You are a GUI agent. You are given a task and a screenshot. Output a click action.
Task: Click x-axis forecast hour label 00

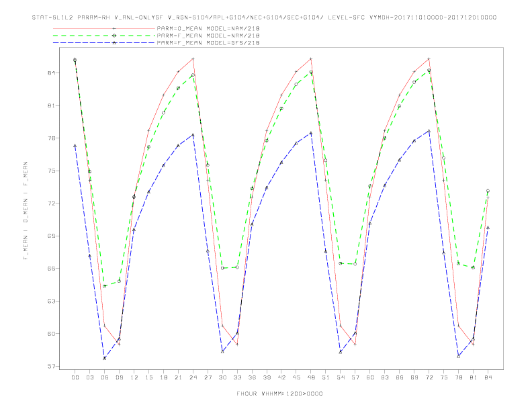coord(75,377)
